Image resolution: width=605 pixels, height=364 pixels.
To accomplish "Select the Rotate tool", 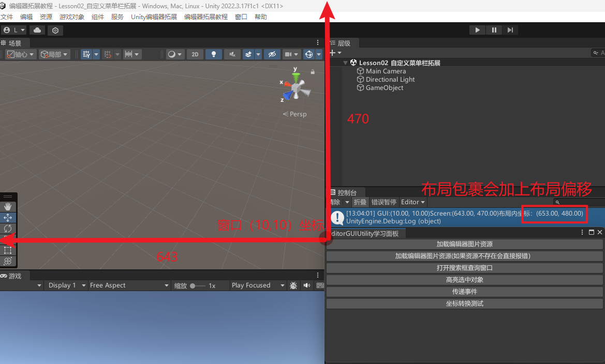I will point(8,229).
